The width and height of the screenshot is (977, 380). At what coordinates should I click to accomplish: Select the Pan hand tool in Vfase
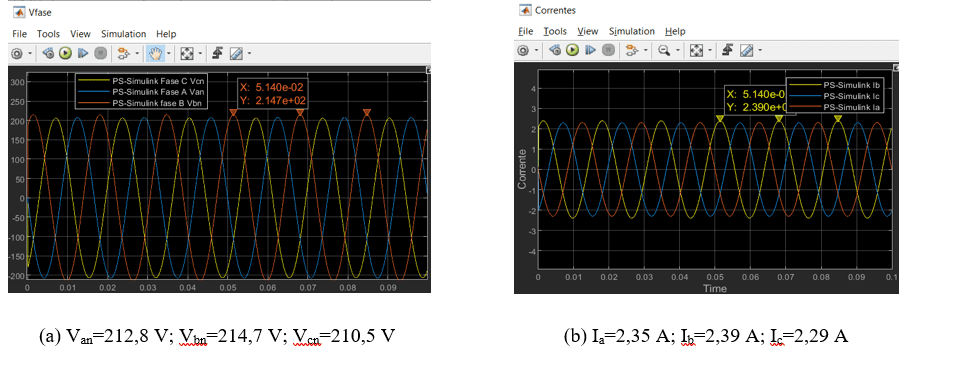pyautogui.click(x=154, y=54)
